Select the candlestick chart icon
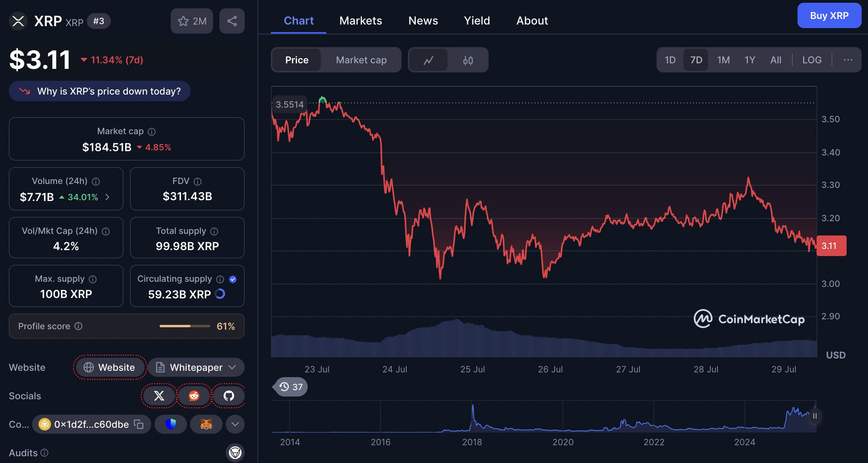The width and height of the screenshot is (868, 463). pos(468,60)
